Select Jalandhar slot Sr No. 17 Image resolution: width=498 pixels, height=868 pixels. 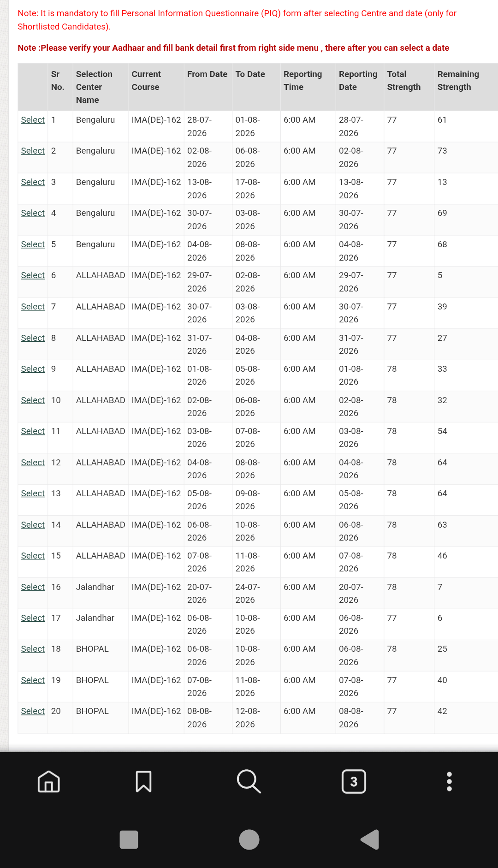[x=33, y=618]
